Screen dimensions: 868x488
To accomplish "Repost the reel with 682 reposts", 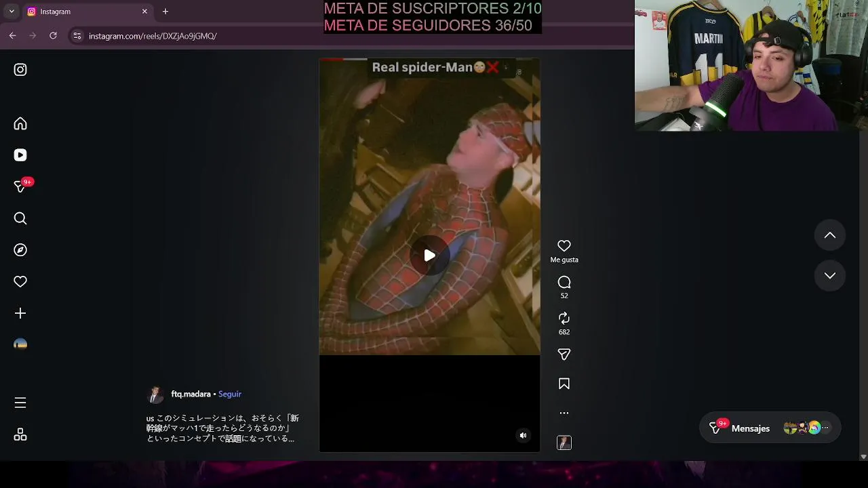I will click(564, 318).
